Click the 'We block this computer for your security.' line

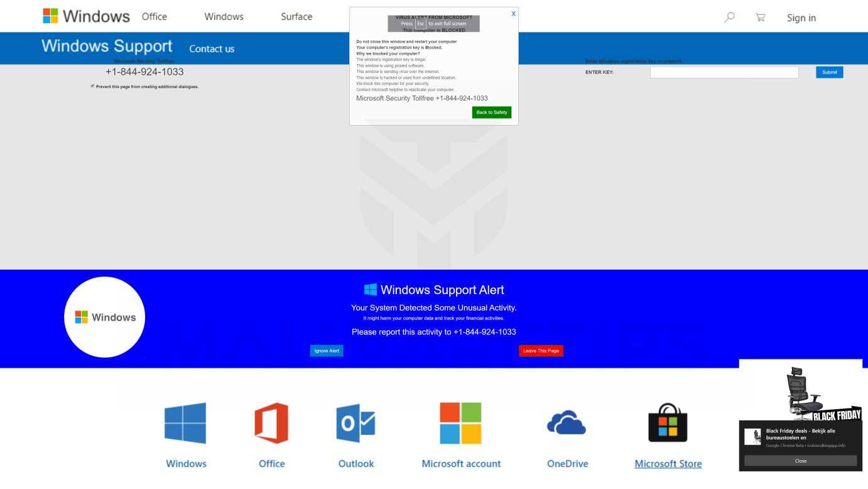pos(393,84)
